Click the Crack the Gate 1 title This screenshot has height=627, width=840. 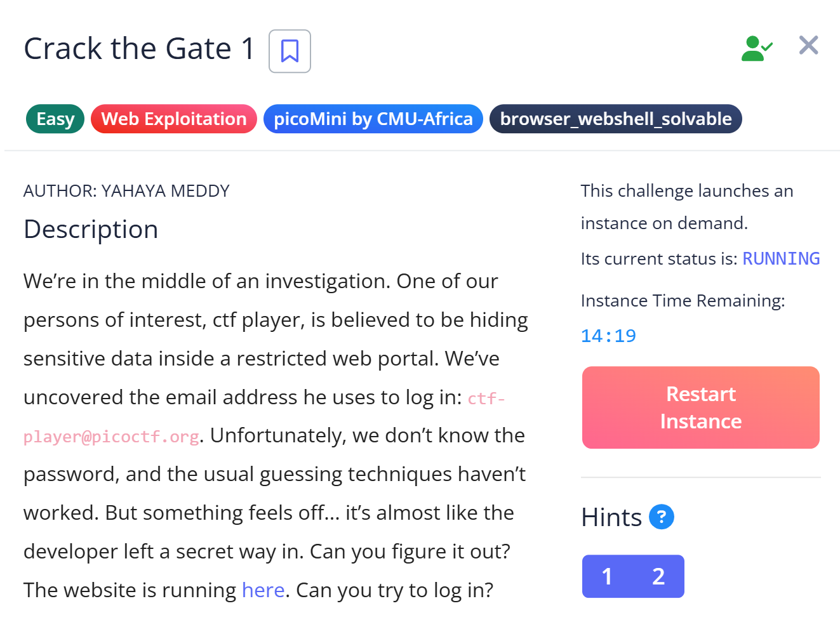tap(139, 49)
